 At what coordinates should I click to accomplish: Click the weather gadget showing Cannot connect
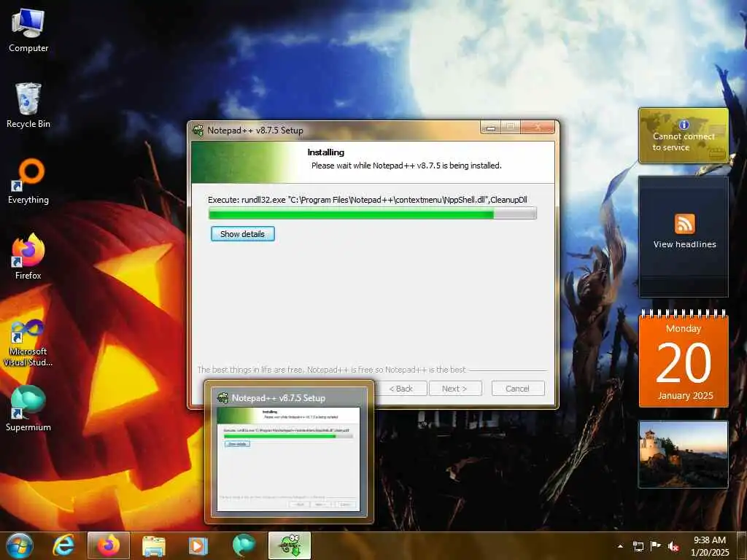point(684,136)
